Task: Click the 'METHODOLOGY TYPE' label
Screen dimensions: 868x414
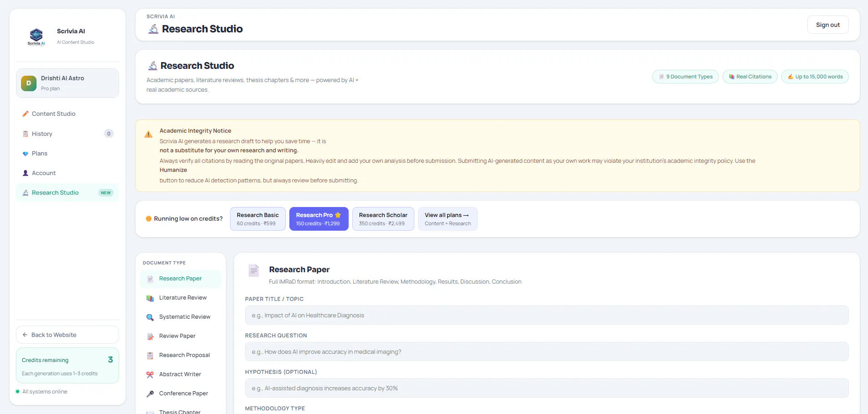Action: [x=275, y=409]
